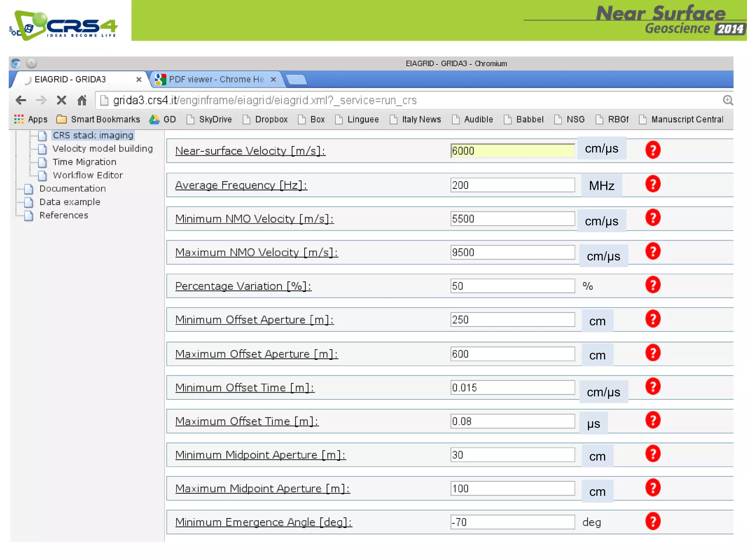Open the SkyDrive bookmark
747x560 pixels.
[x=209, y=119]
